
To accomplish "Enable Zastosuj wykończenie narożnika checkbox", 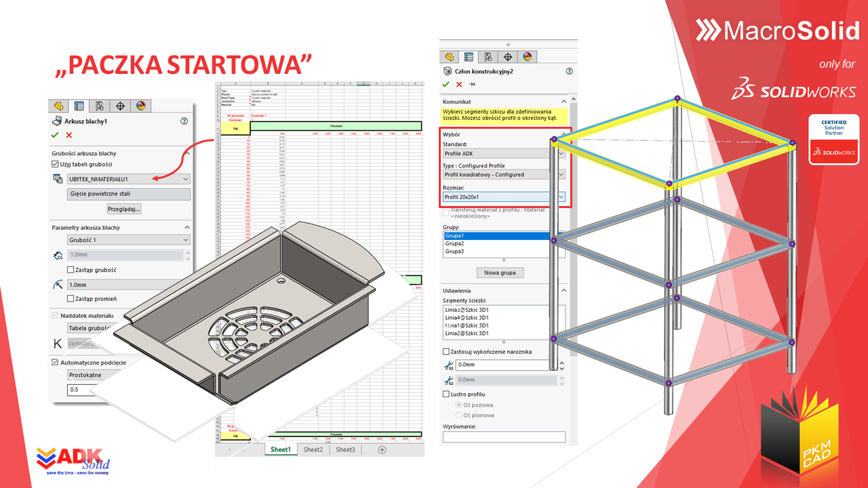I will tap(446, 352).
